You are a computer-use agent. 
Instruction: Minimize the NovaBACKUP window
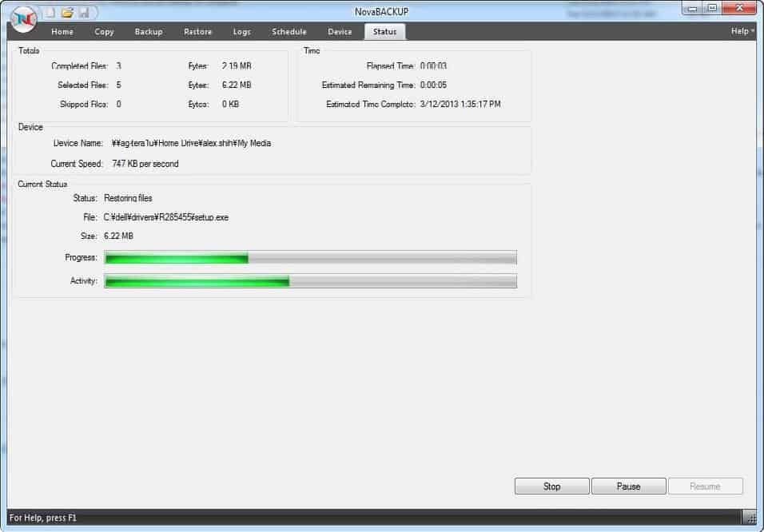pyautogui.click(x=692, y=8)
